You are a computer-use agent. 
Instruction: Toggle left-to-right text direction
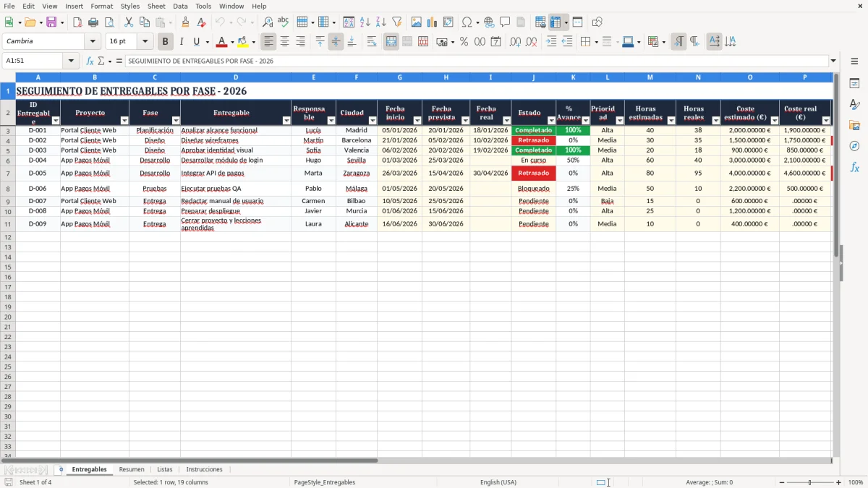point(678,42)
